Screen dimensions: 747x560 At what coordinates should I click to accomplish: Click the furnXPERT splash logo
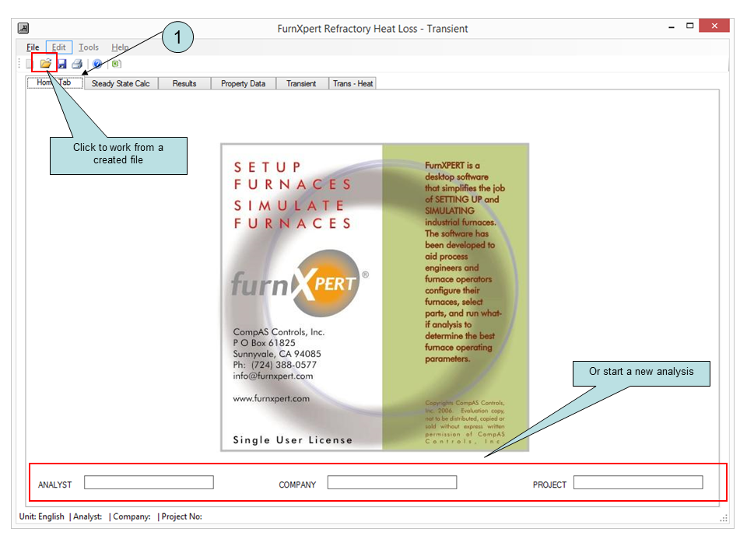(x=299, y=283)
